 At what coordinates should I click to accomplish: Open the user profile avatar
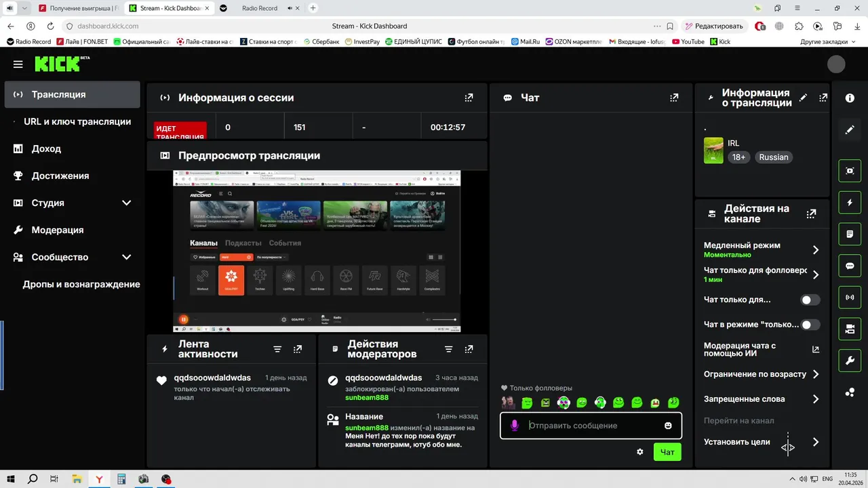[836, 64]
